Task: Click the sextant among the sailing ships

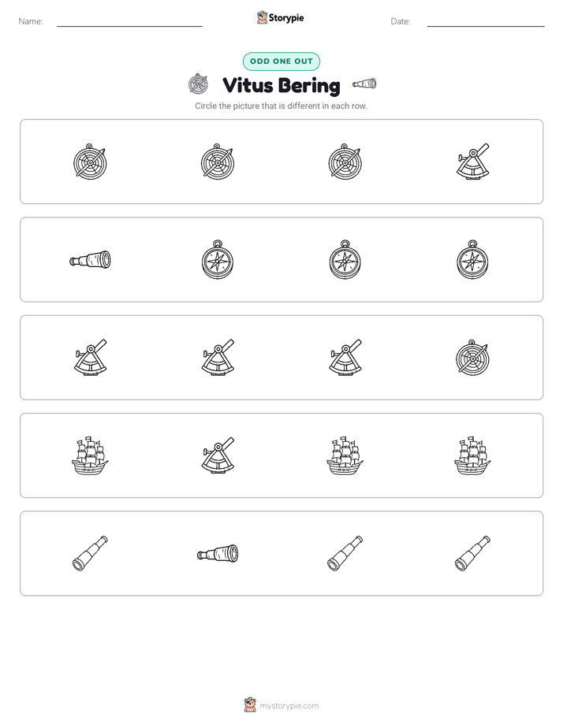Action: (x=218, y=455)
